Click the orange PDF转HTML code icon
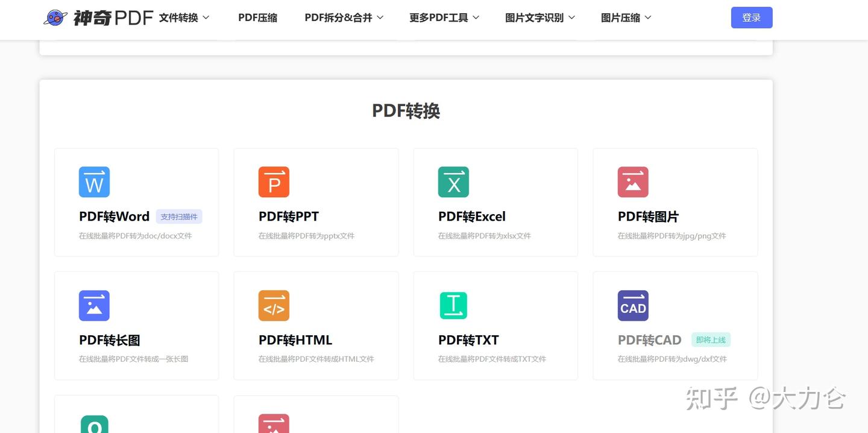This screenshot has width=868, height=433. click(x=274, y=306)
